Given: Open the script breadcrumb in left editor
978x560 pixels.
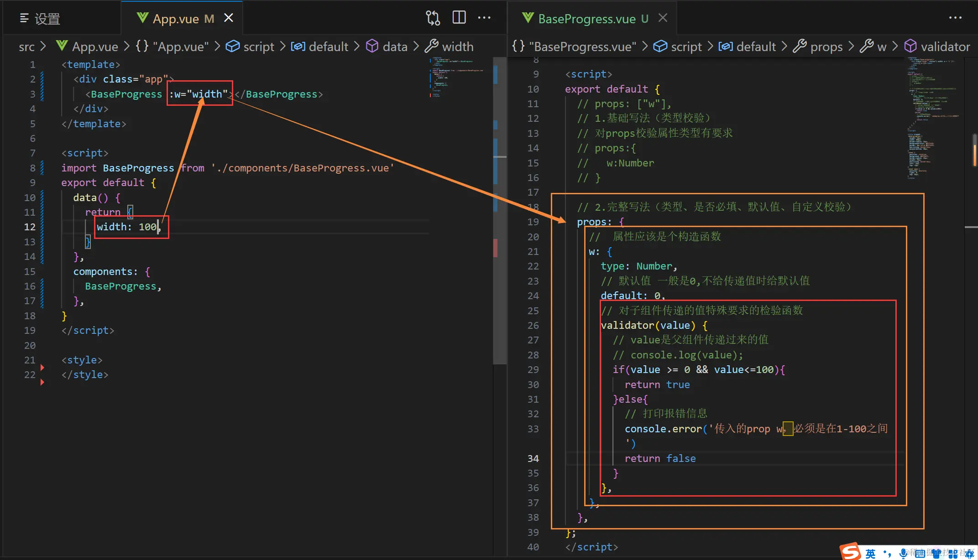Looking at the screenshot, I should coord(259,47).
